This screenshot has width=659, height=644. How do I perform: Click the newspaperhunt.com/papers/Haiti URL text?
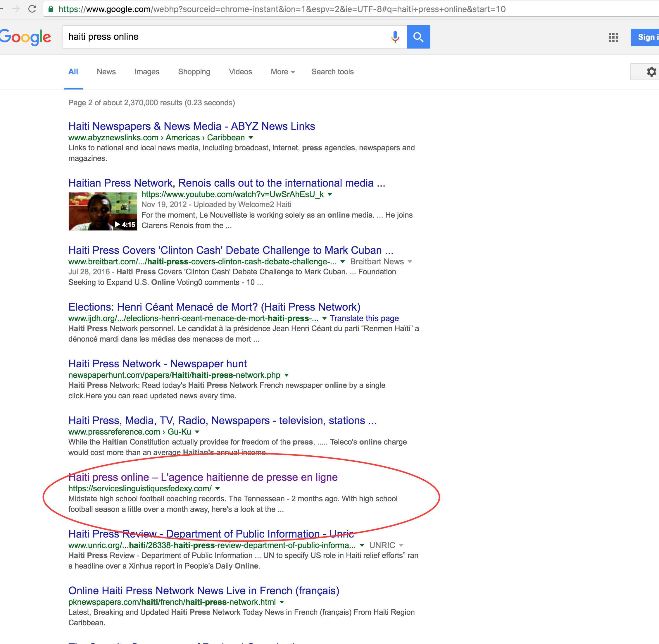click(x=174, y=375)
